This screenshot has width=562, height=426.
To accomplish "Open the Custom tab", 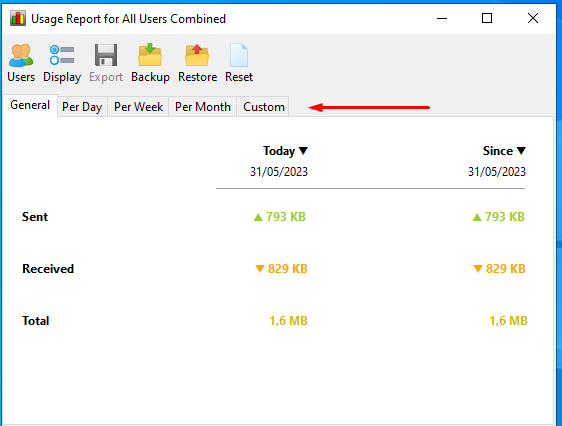I will click(264, 107).
